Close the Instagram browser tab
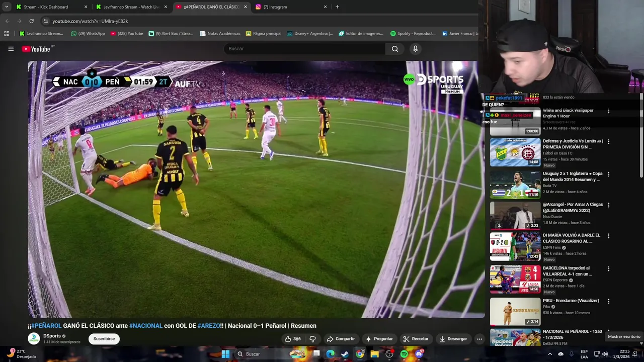The height and width of the screenshot is (362, 644). click(325, 7)
